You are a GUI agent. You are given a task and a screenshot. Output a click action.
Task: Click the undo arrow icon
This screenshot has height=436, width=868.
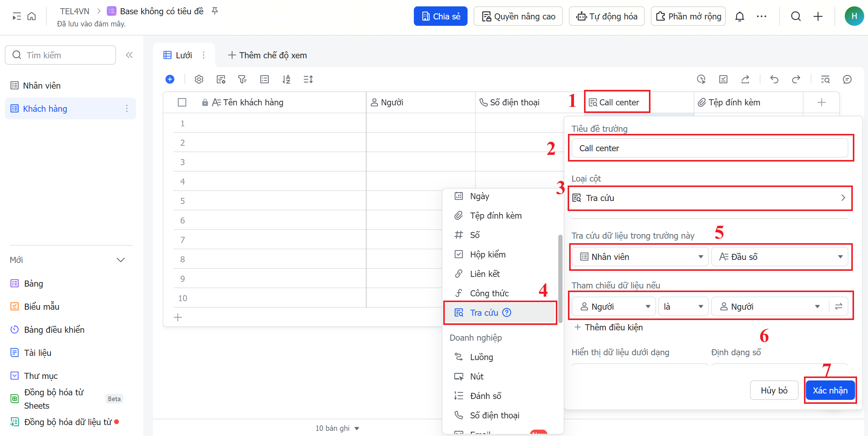click(774, 79)
